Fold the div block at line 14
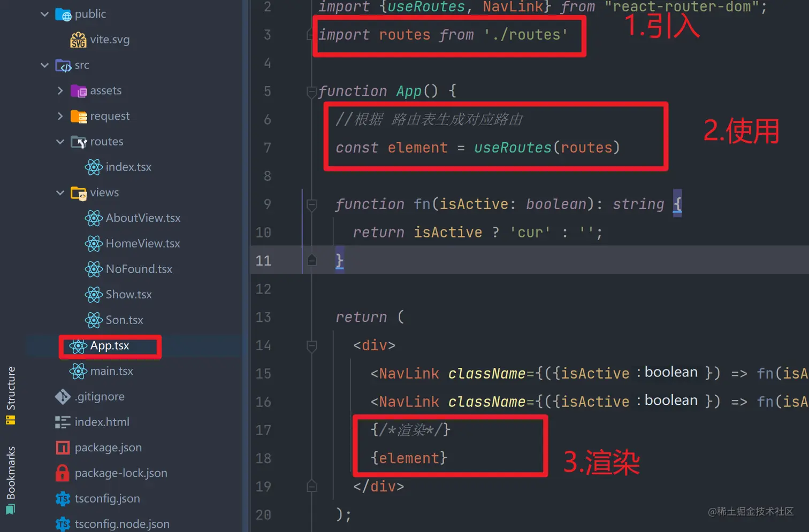 click(x=311, y=346)
